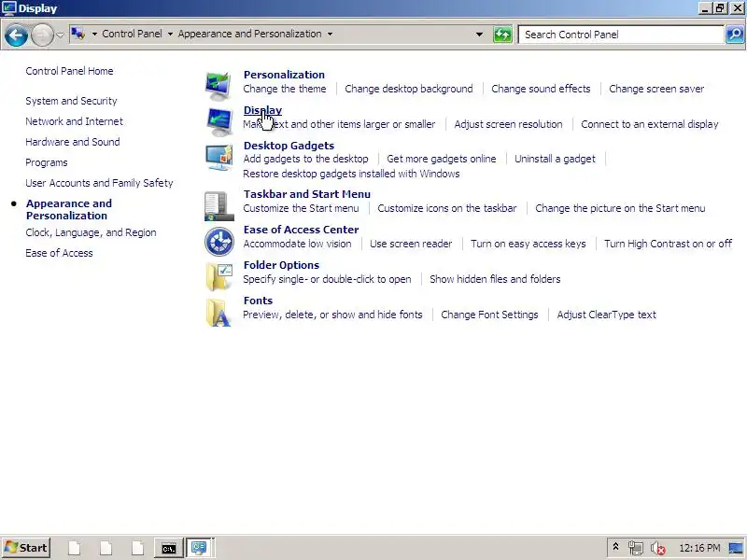The width and height of the screenshot is (747, 560).
Task: Open Hardware and Sound category
Action: 73,142
